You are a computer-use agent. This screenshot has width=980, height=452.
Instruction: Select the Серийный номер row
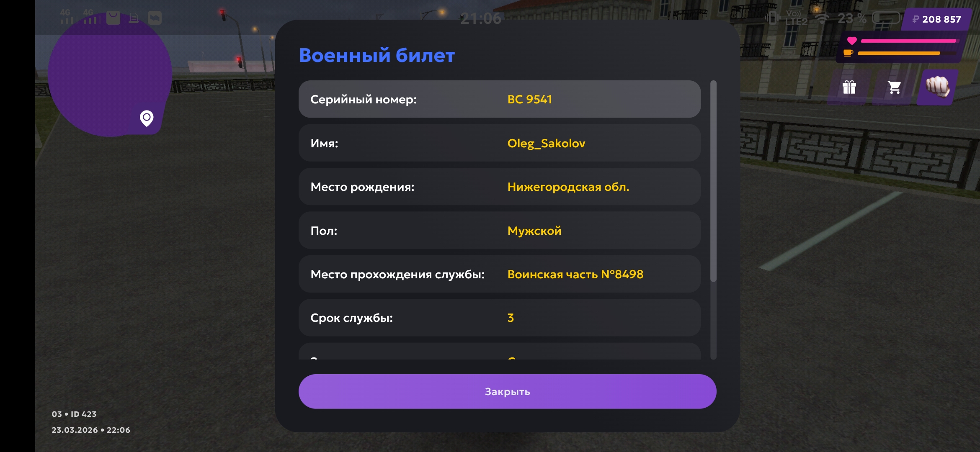tap(499, 99)
